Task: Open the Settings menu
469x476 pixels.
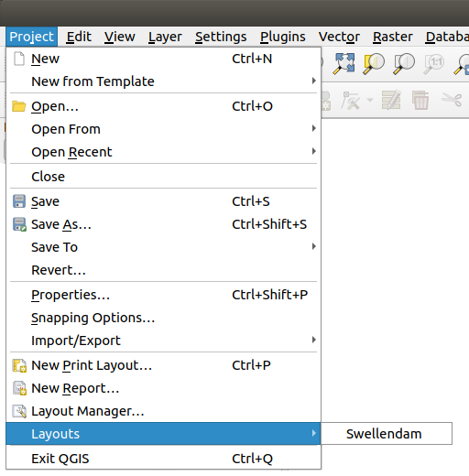Action: pos(221,38)
